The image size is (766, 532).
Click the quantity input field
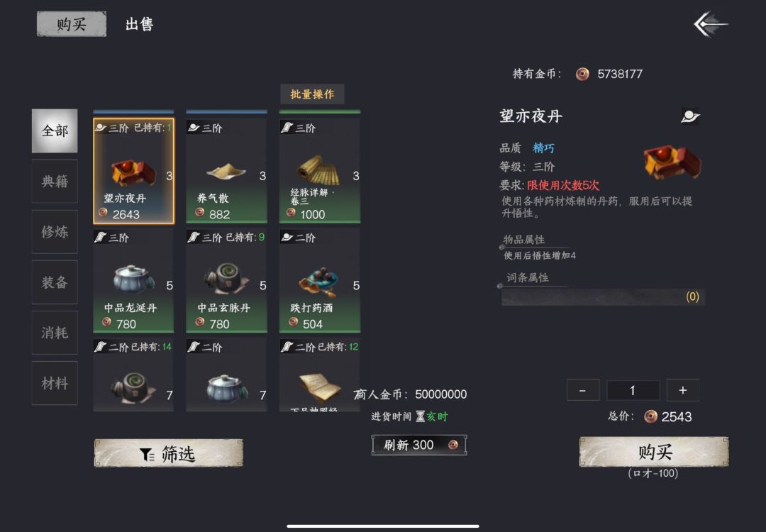[633, 390]
